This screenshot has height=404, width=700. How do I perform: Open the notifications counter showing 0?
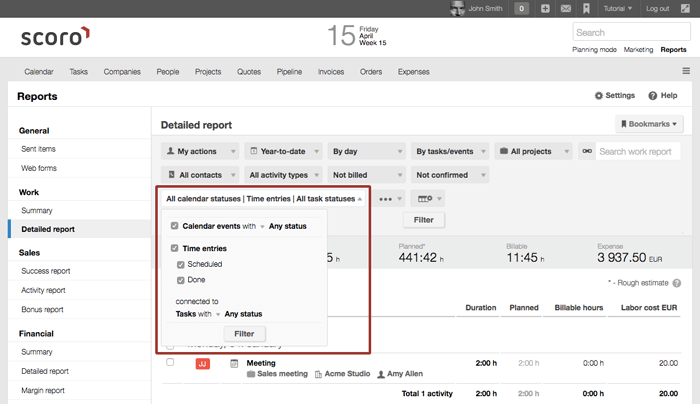[521, 8]
